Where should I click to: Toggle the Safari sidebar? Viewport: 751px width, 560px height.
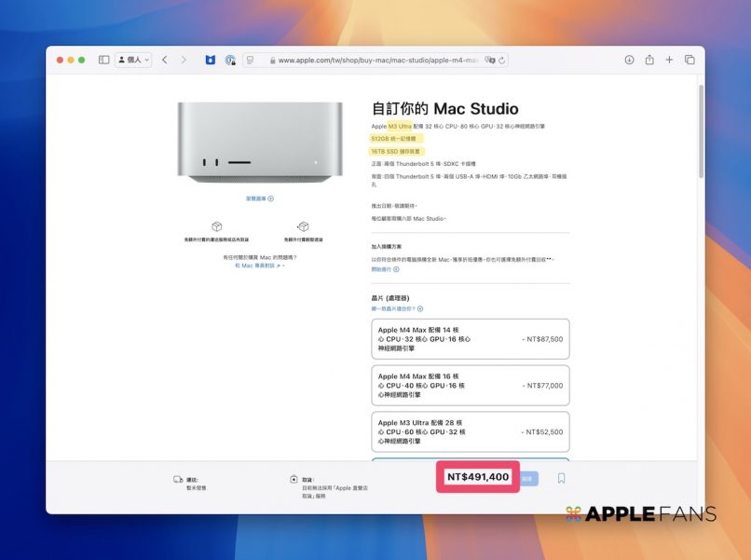point(103,60)
